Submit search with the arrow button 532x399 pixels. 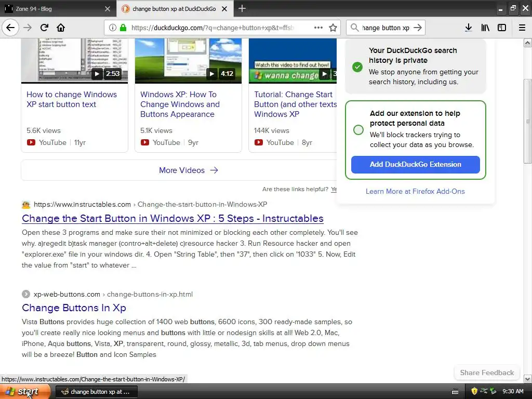click(418, 28)
